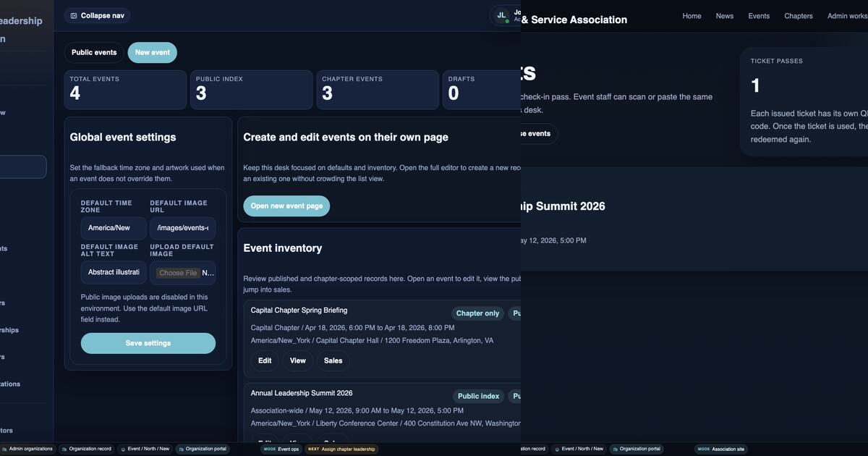
Task: Edit the Default image alt text field
Action: (x=114, y=272)
